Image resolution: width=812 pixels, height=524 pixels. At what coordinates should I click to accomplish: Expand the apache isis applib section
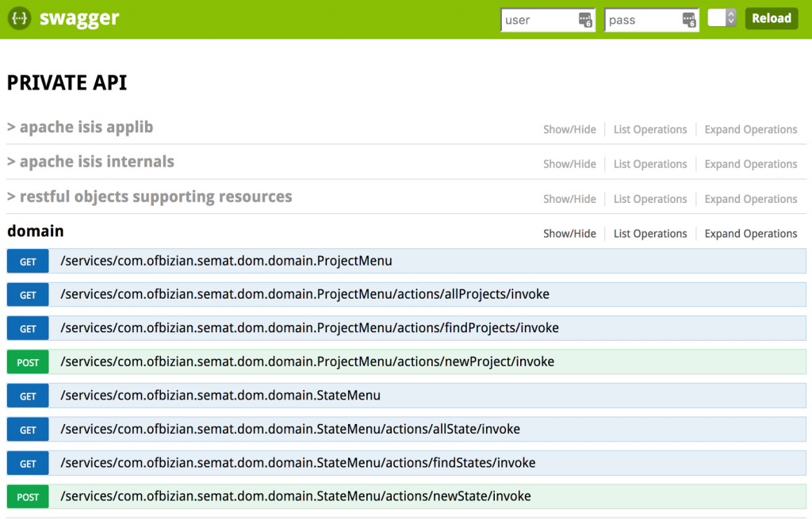point(80,127)
